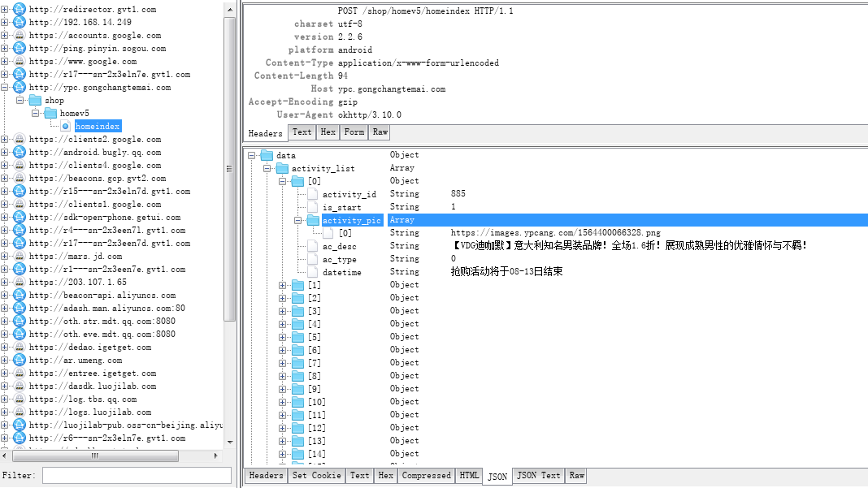Switch request view to Hex tab
868x488 pixels.
click(328, 132)
